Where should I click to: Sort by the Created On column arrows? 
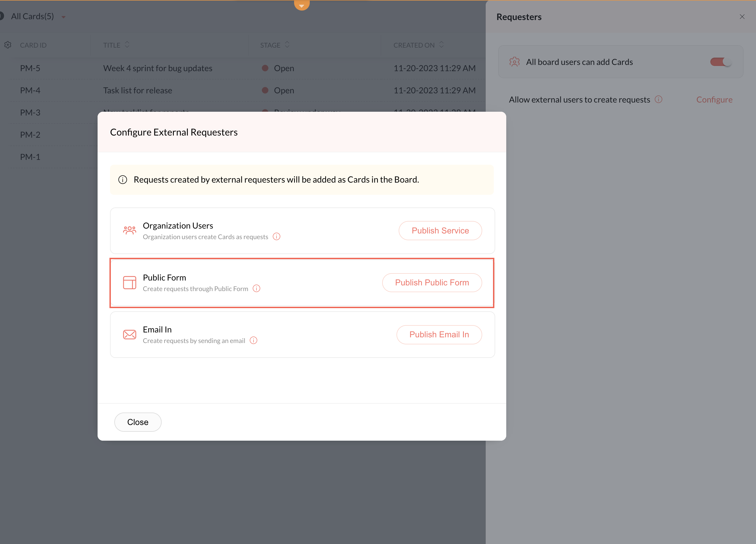pyautogui.click(x=441, y=45)
